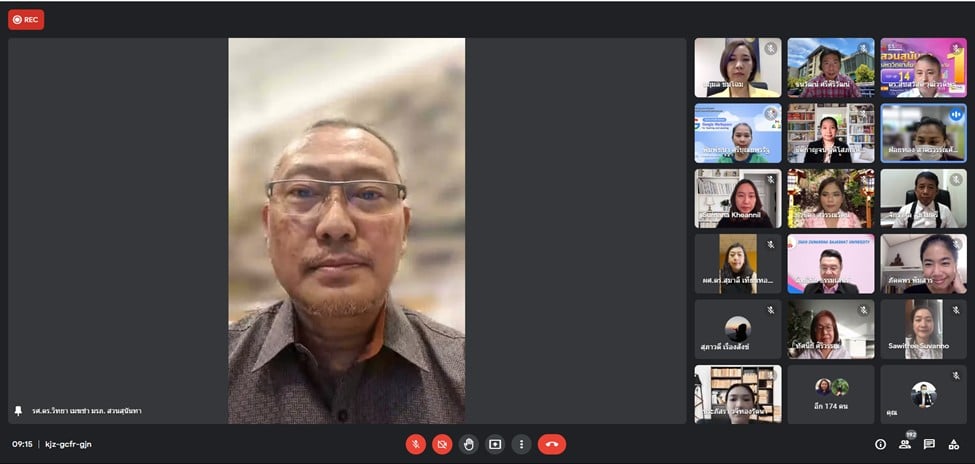Open the chat panel icon
Viewport: 975px width, 464px height.
tap(929, 444)
